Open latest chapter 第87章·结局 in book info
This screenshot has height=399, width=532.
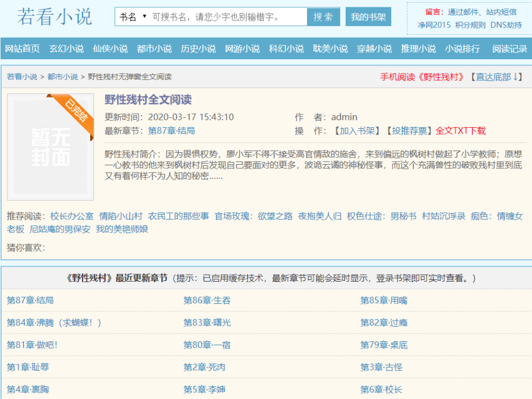coord(171,131)
